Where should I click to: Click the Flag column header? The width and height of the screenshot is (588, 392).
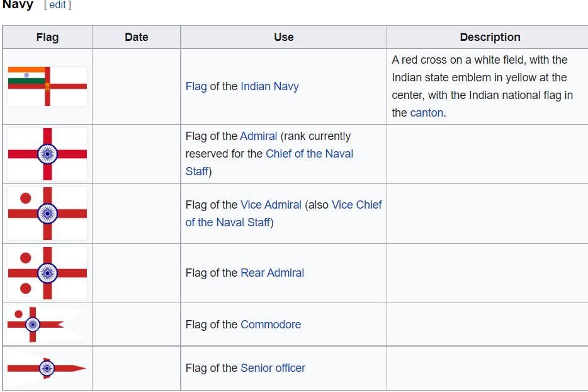click(47, 37)
